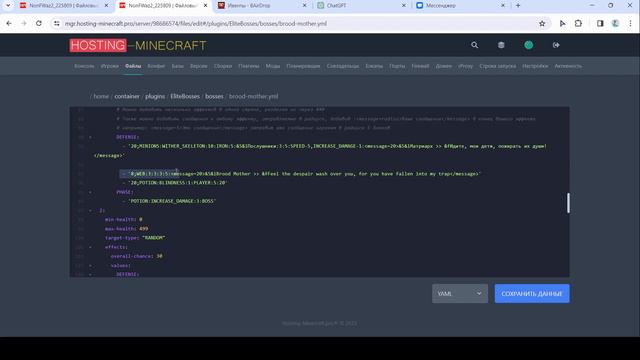Open the browser extensions puzzle icon
Image resolution: width=640 pixels, height=360 pixels.
point(578,24)
